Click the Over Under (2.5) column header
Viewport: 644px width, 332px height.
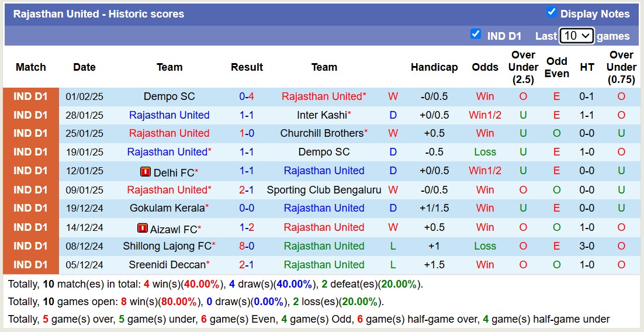point(523,67)
